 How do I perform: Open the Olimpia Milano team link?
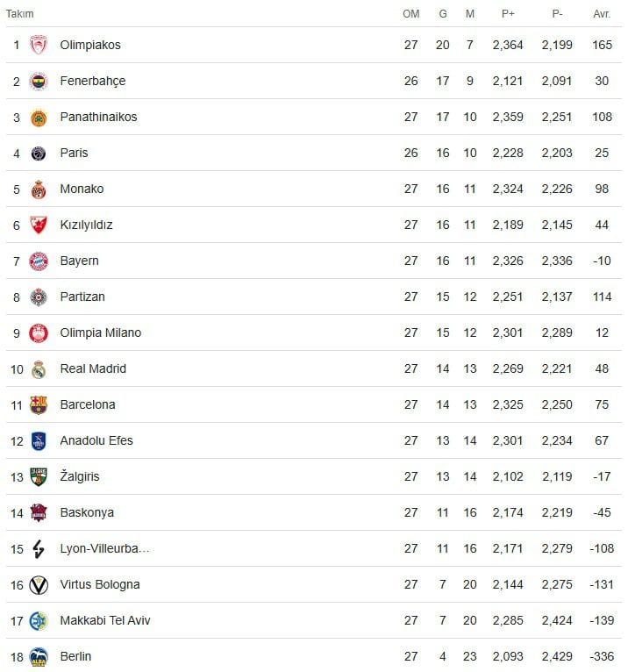click(x=101, y=332)
